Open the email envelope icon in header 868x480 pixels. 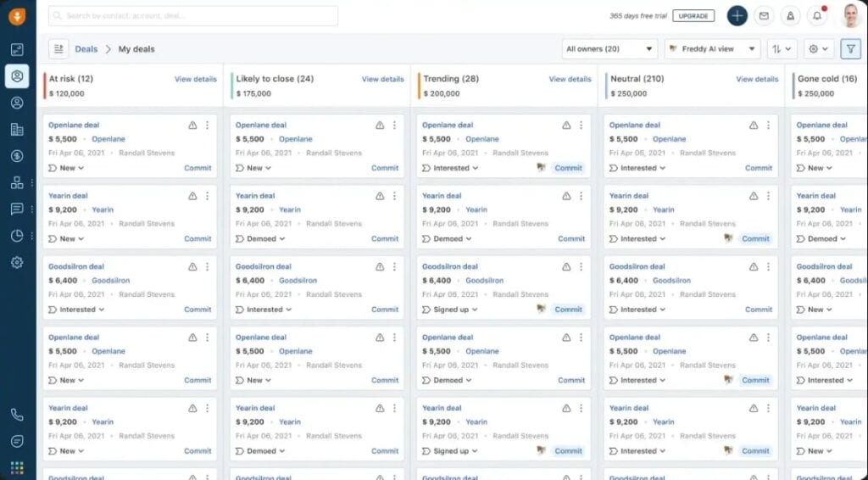pyautogui.click(x=764, y=16)
